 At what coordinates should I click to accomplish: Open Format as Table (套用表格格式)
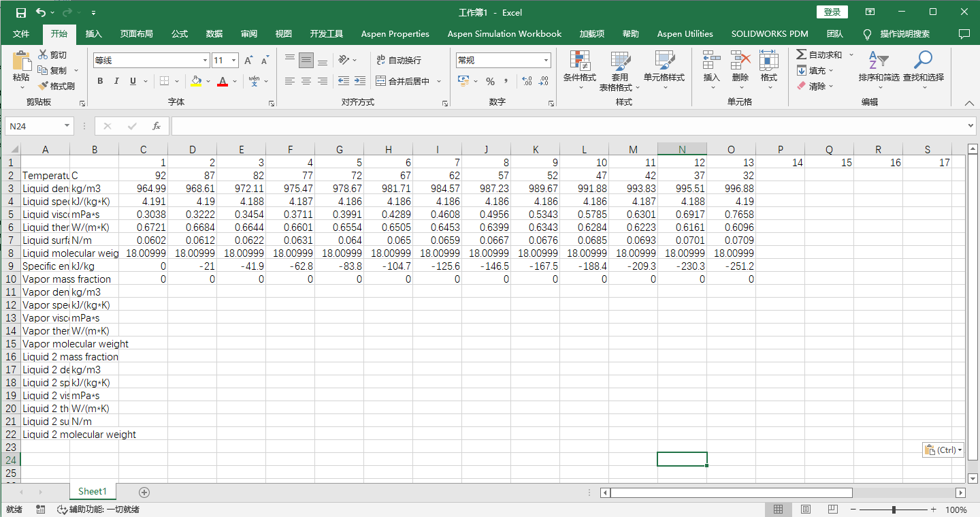pos(620,70)
